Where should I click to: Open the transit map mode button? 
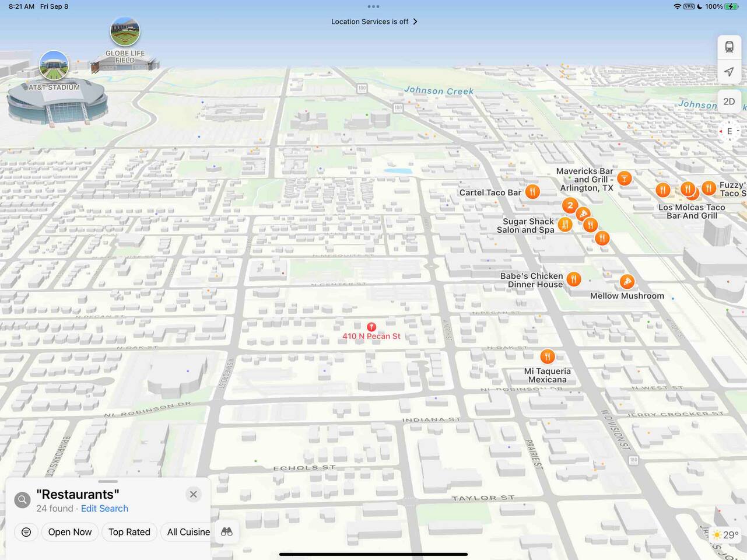pyautogui.click(x=729, y=47)
